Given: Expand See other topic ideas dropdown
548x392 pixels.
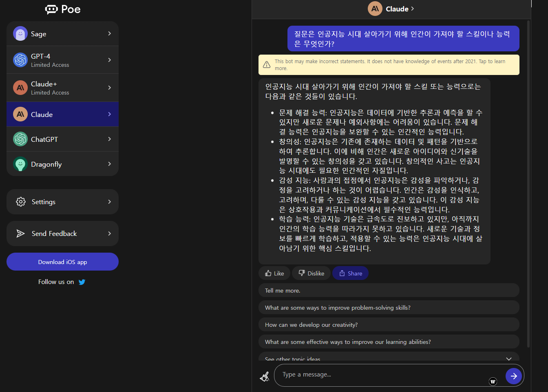Looking at the screenshot, I should point(508,359).
